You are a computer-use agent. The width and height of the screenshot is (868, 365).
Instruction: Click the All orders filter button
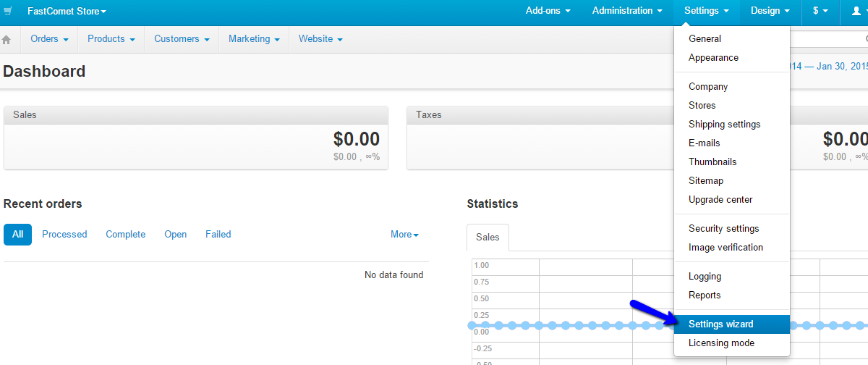click(x=17, y=235)
